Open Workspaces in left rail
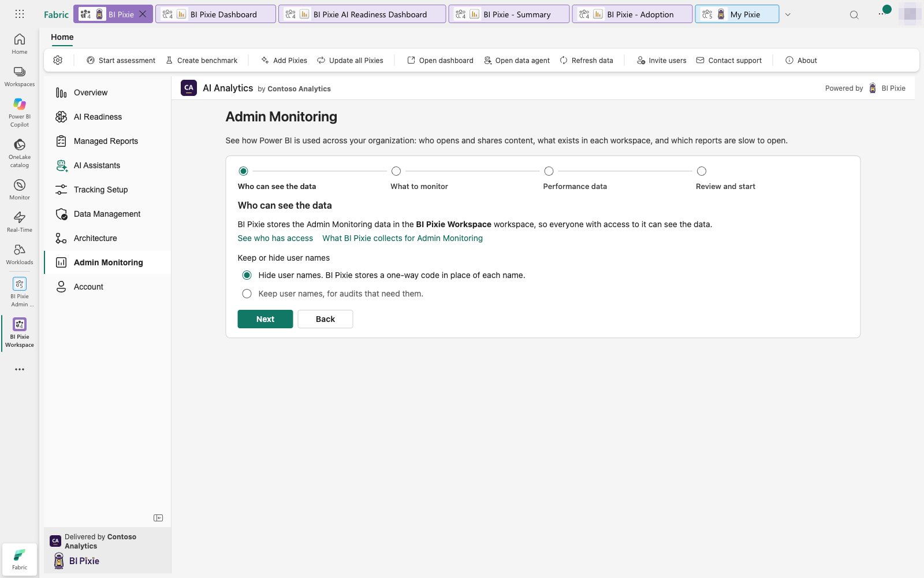 point(20,76)
